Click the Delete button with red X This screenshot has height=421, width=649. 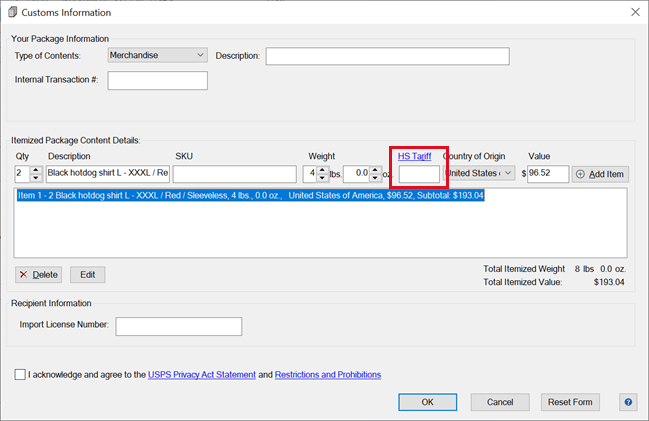(x=38, y=274)
